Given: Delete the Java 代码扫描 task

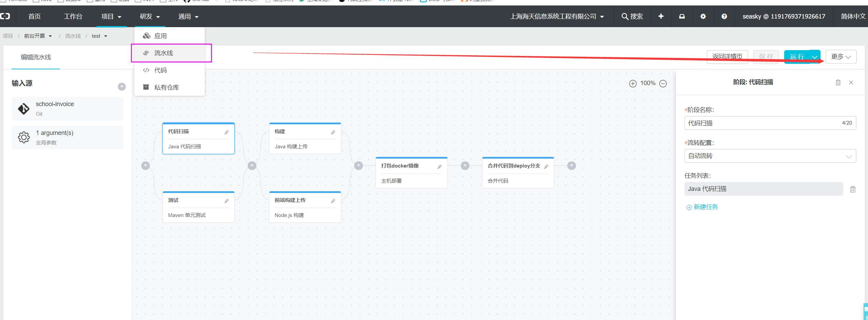Looking at the screenshot, I should (853, 189).
